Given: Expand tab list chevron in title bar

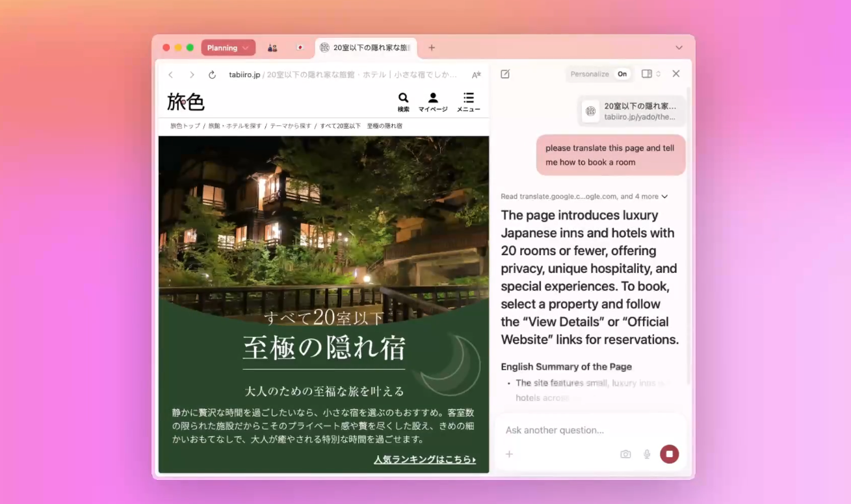Looking at the screenshot, I should (679, 47).
